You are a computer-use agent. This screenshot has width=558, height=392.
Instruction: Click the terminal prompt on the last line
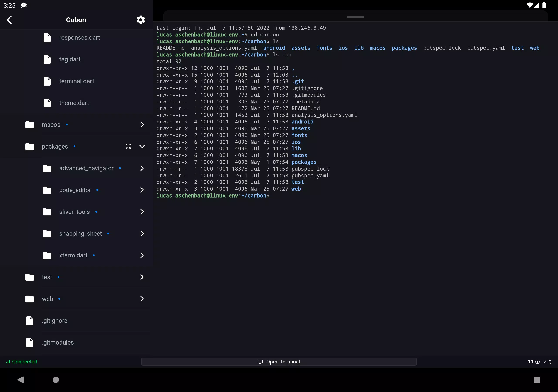pyautogui.click(x=213, y=196)
